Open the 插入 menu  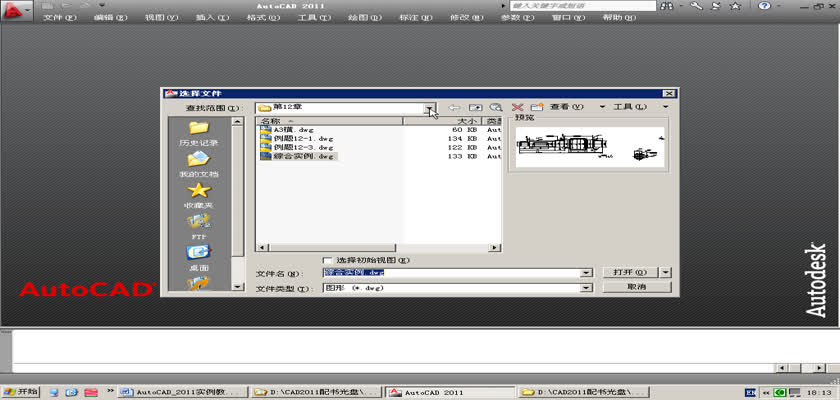(212, 17)
